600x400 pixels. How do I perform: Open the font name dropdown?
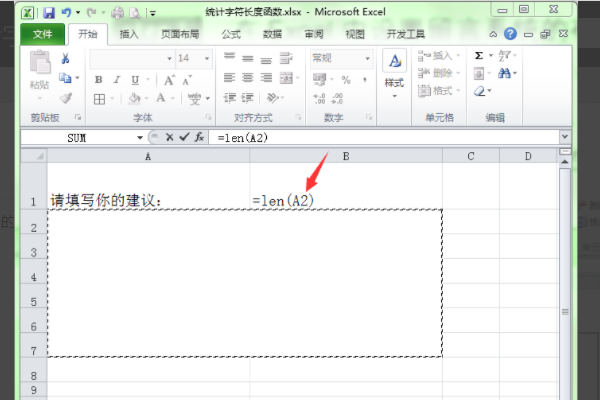coord(170,59)
